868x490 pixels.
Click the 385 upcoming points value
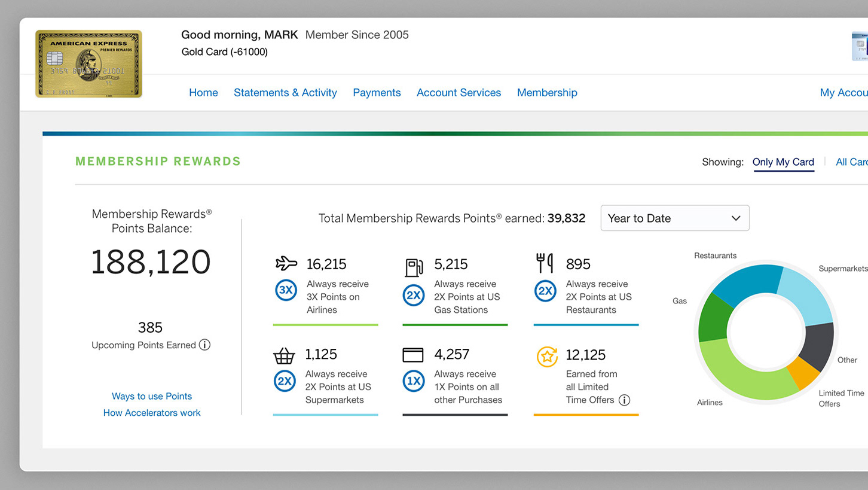click(150, 327)
